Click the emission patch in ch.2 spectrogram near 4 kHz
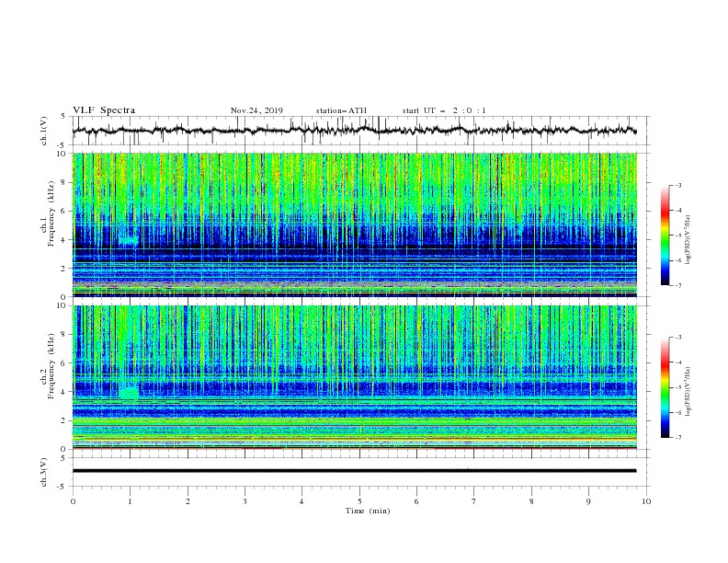 click(129, 392)
